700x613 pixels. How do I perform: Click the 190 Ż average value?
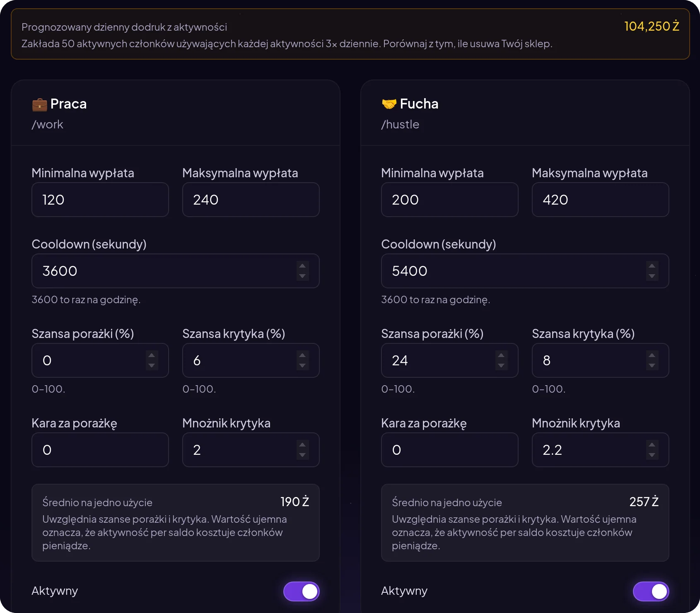coord(294,502)
